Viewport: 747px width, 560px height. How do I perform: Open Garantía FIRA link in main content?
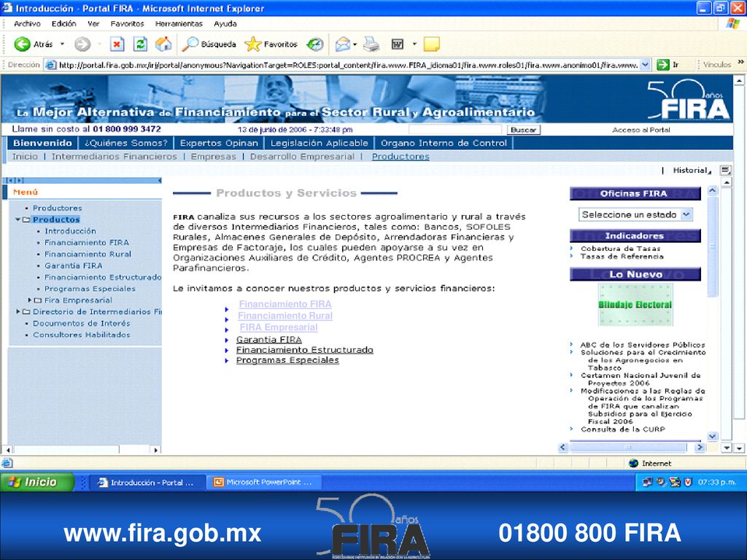coord(268,340)
